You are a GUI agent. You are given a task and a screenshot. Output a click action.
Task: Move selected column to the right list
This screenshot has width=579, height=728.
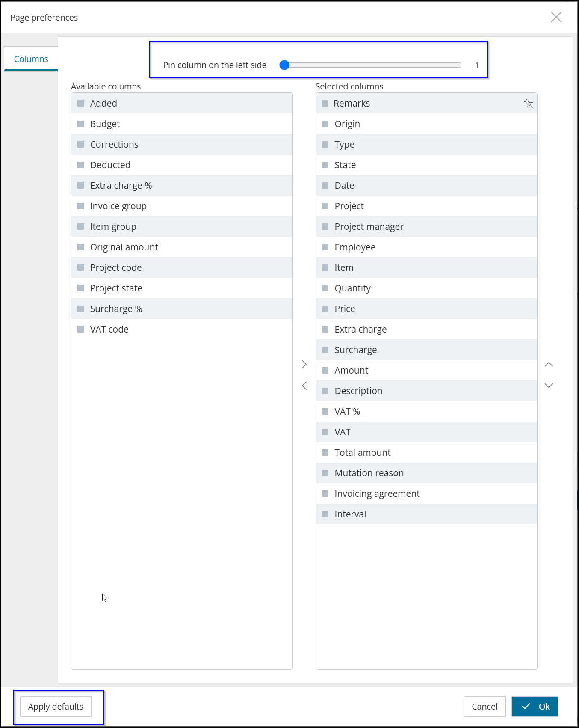pos(304,364)
